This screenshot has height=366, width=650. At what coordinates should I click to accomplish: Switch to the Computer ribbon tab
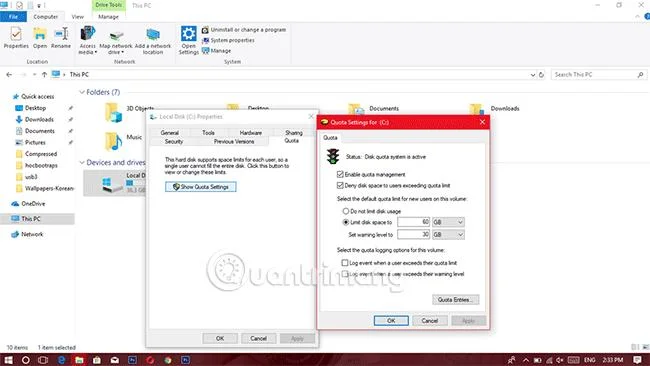click(46, 17)
